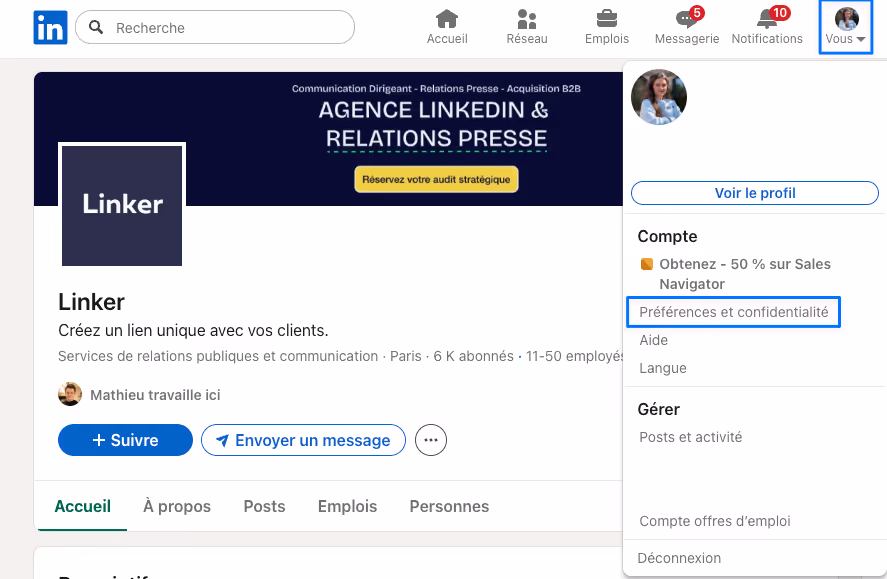Switch to the Personnes tab

(x=449, y=506)
